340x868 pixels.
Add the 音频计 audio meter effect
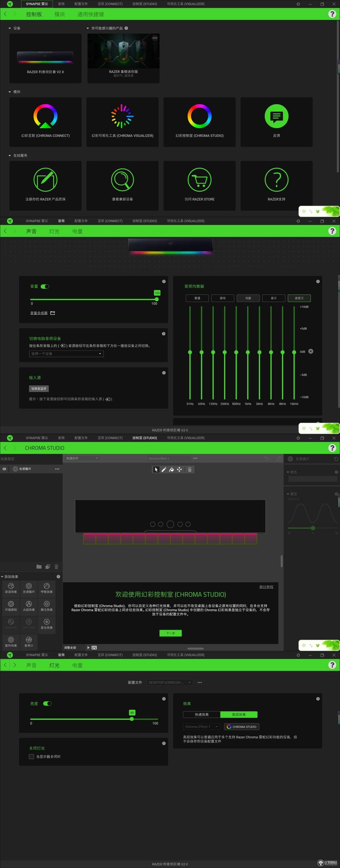click(29, 642)
